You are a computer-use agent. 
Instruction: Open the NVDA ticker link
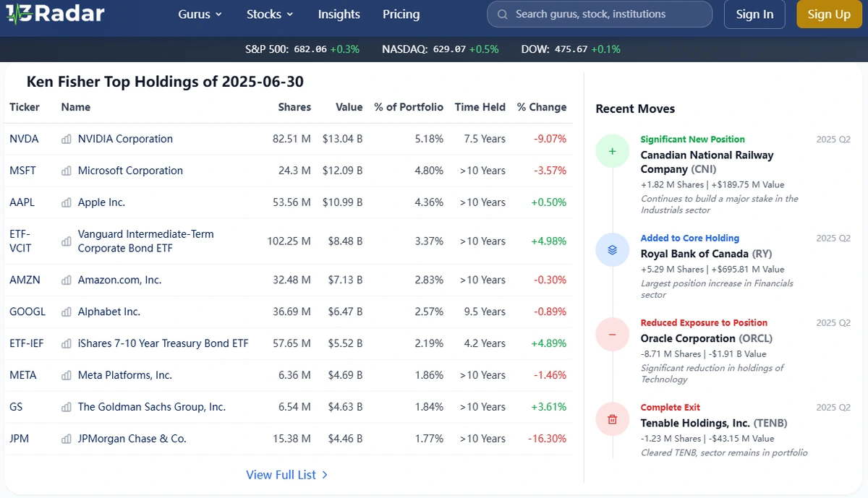pyautogui.click(x=24, y=139)
